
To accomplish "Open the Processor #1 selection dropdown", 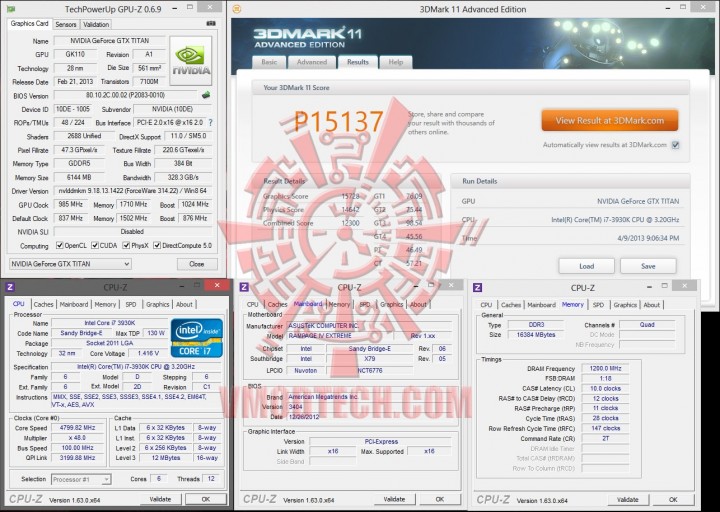I will pyautogui.click(x=81, y=479).
